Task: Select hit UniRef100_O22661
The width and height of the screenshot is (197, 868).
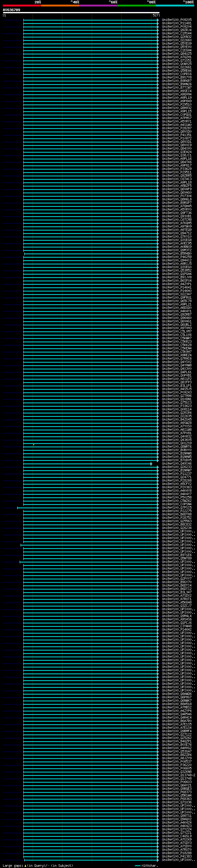Action: tap(176, 67)
